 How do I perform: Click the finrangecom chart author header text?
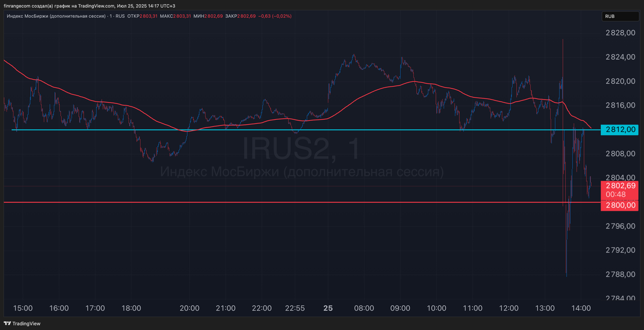point(89,5)
